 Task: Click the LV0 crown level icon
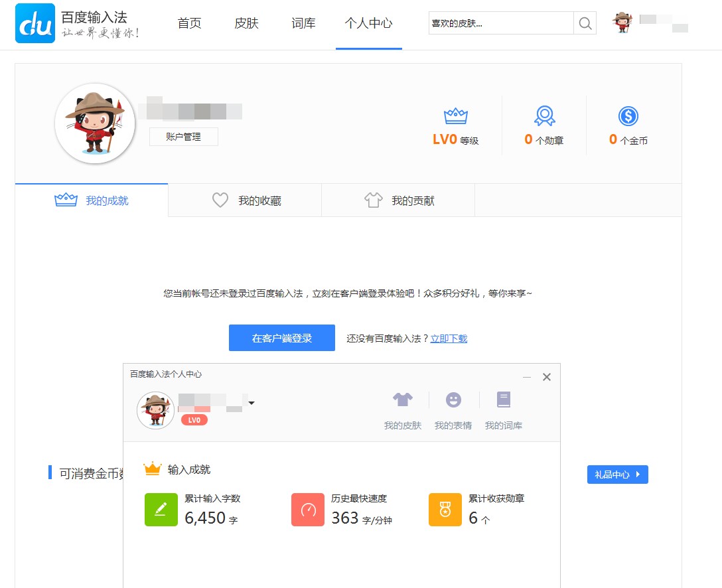click(x=455, y=115)
